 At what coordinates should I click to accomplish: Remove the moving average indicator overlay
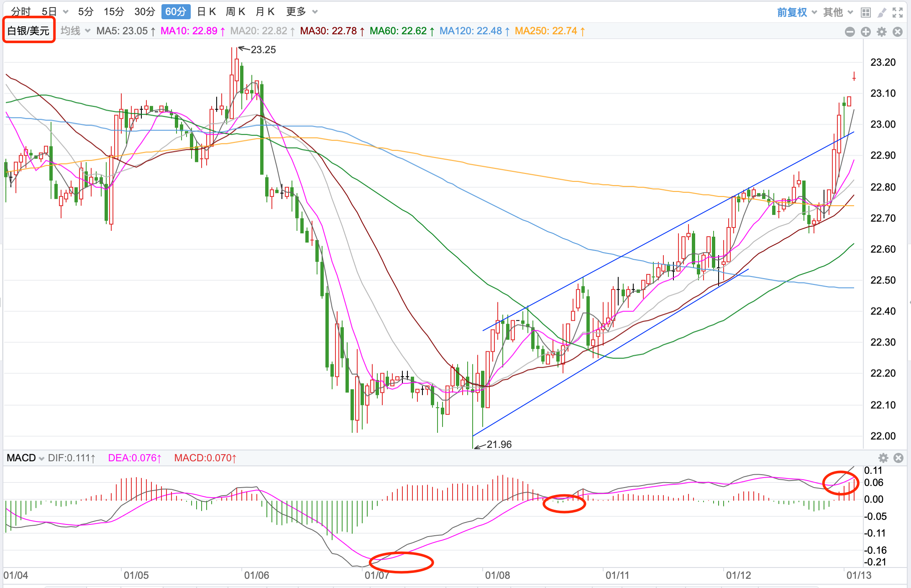(x=897, y=32)
